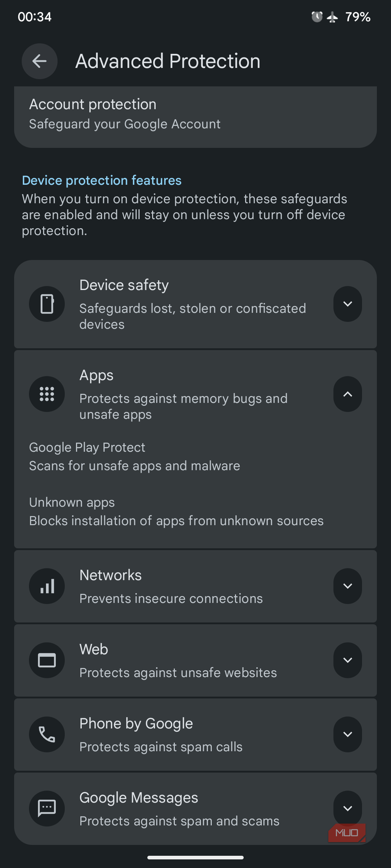Viewport: 391px width, 868px height.
Task: Expand the Web section chevron
Action: pyautogui.click(x=347, y=660)
